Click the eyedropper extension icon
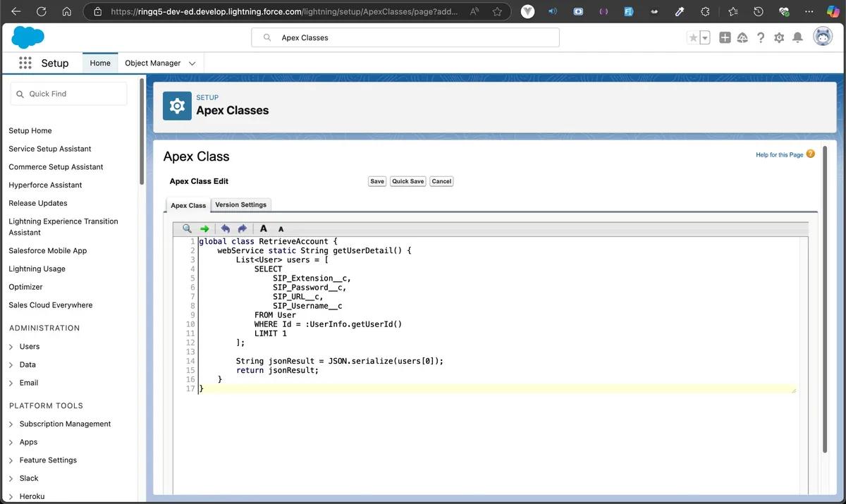 (680, 11)
